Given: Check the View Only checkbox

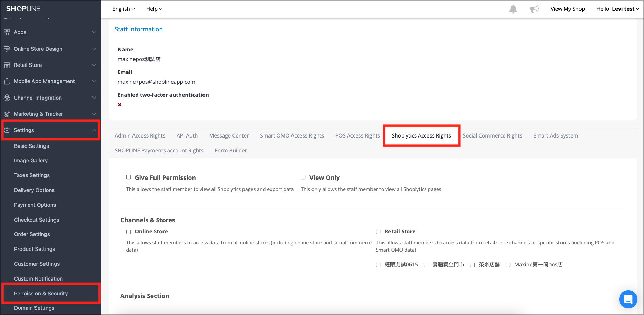Looking at the screenshot, I should click(x=303, y=177).
